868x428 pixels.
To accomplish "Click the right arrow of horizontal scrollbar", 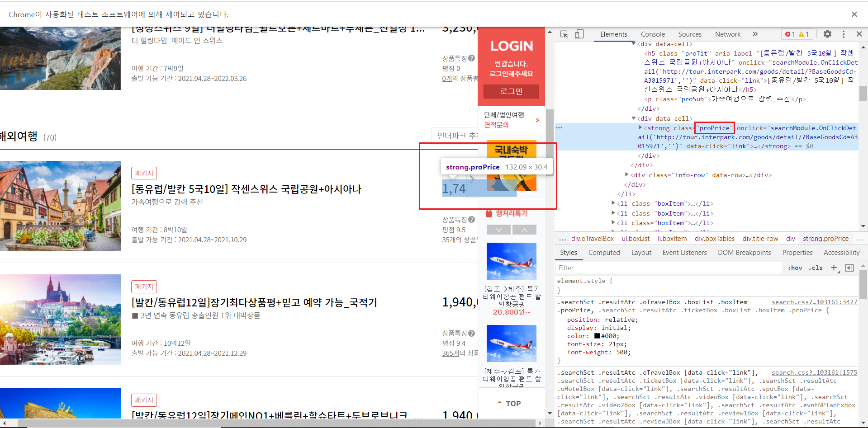I will pyautogui.click(x=540, y=423).
